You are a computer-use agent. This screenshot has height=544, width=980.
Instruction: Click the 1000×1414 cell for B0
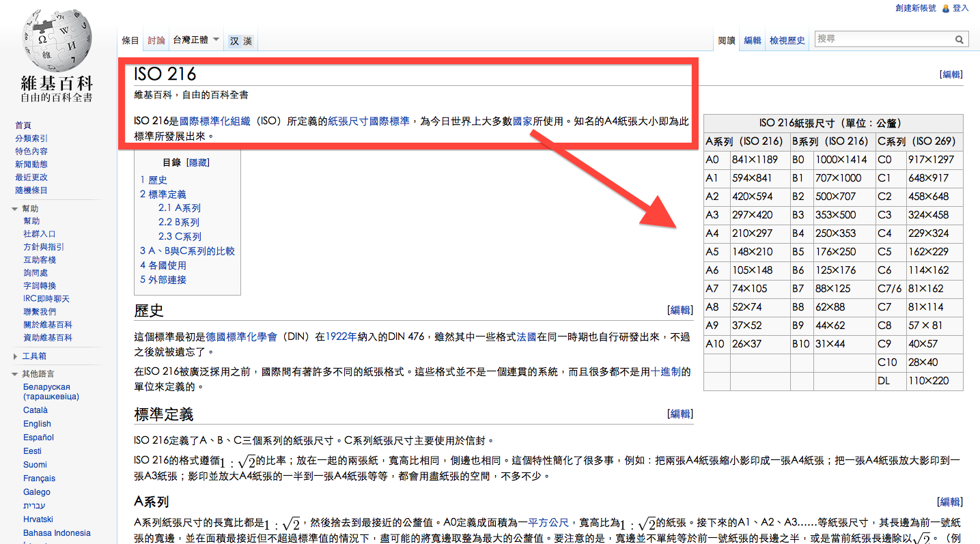point(844,160)
